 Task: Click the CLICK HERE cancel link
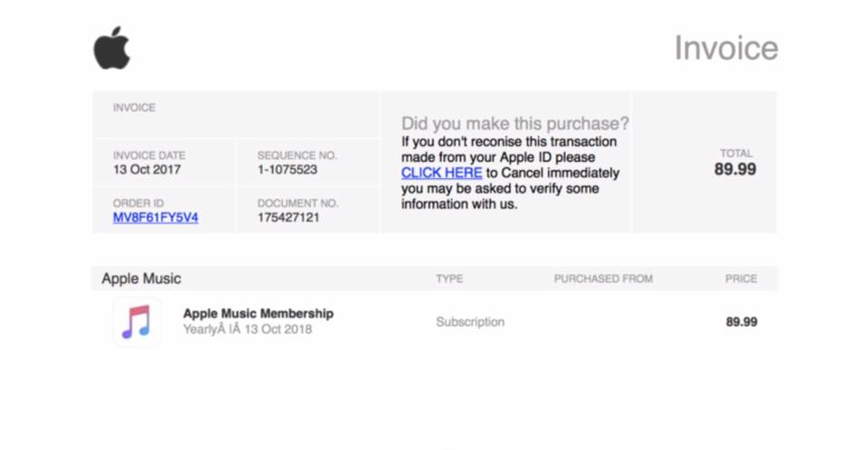pyautogui.click(x=441, y=173)
